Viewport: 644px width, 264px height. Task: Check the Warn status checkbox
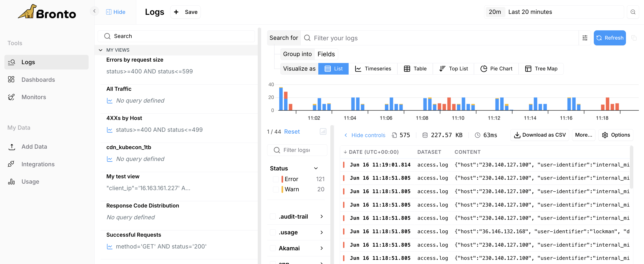point(276,189)
